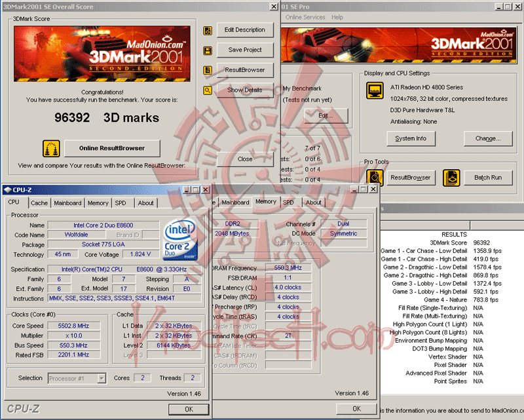Click the Pro Tools ResultBrowser button
524x420 pixels.
[x=411, y=178]
